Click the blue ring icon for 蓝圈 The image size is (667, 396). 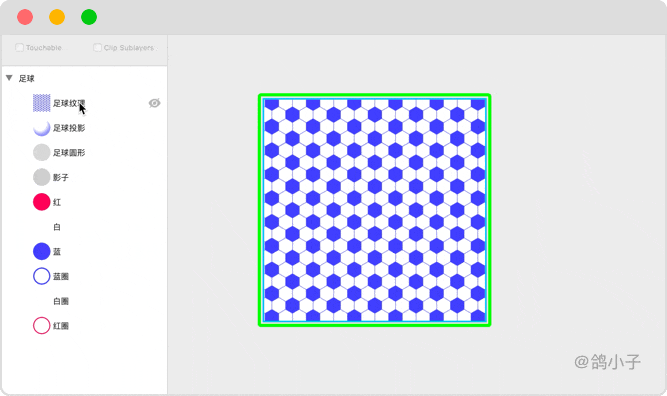(x=42, y=276)
